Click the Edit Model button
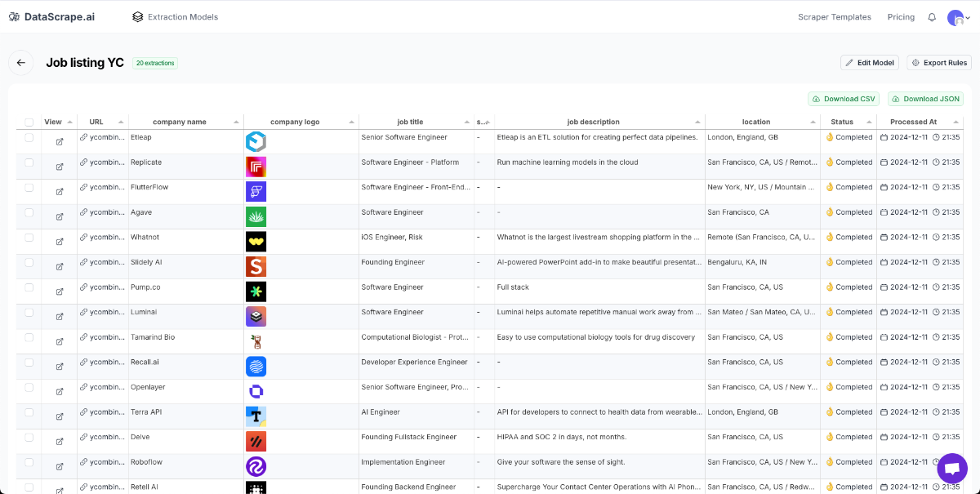This screenshot has height=494, width=980. point(870,63)
